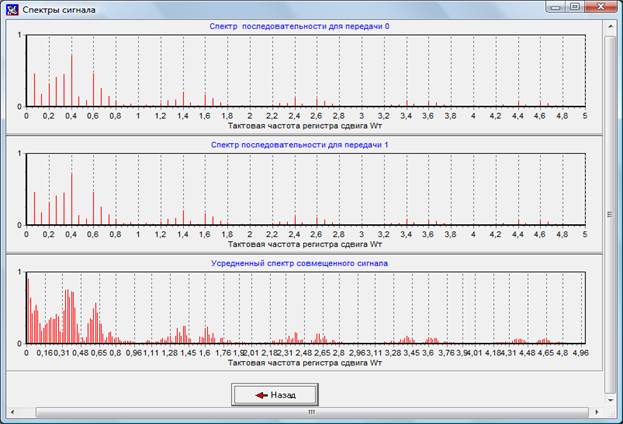623x424 pixels.
Task: Click the bottom chart's 'Тактовая частота' axis label
Action: point(305,365)
